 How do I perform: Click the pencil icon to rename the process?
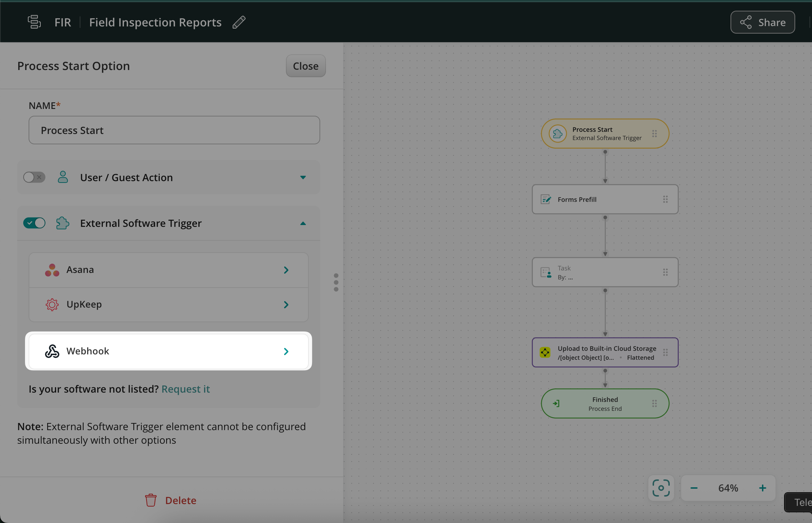(x=239, y=22)
